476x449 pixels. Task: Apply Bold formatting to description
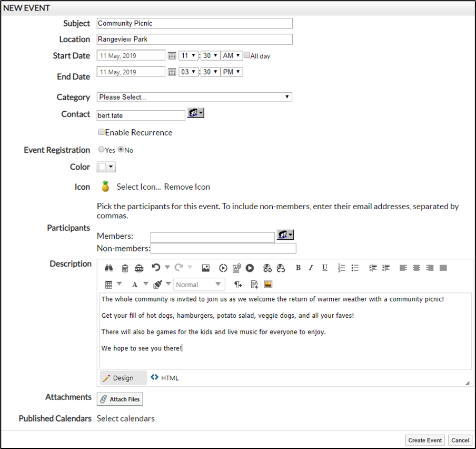coord(298,268)
